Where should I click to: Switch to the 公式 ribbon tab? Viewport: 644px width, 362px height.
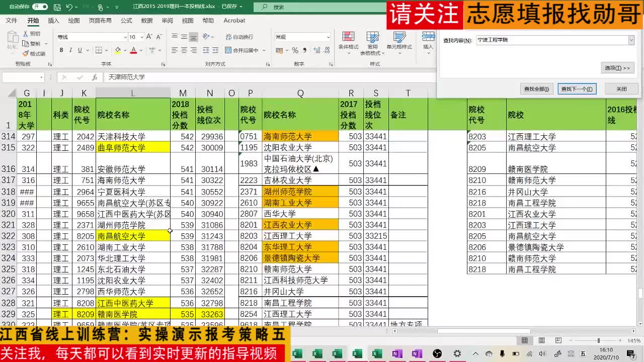(126, 21)
